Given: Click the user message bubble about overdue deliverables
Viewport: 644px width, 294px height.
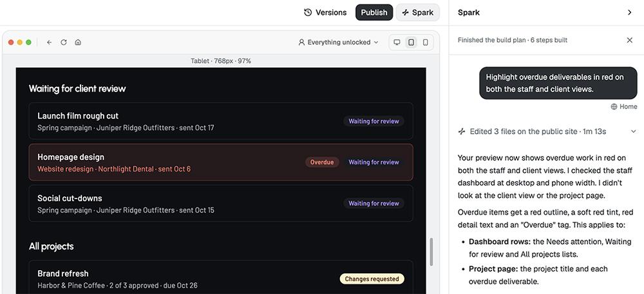Looking at the screenshot, I should click(558, 83).
